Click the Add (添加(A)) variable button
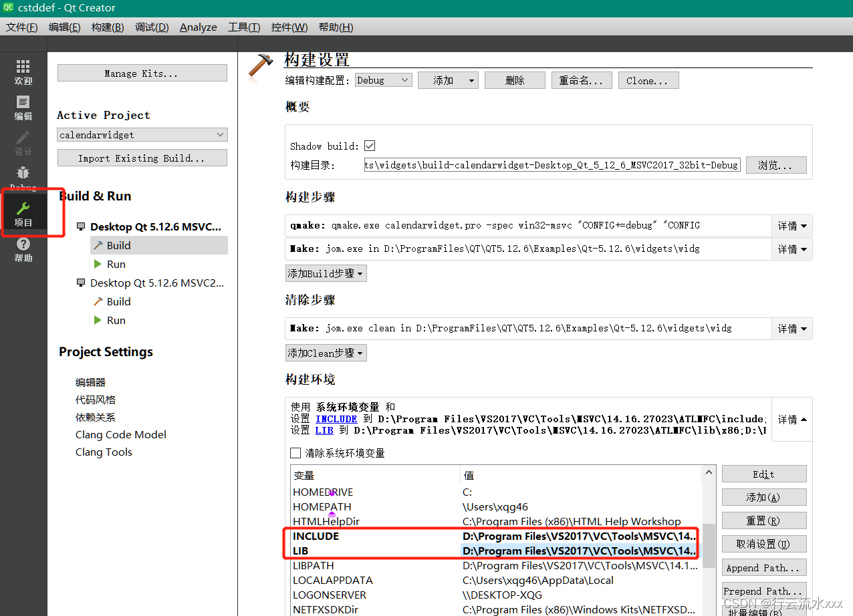853x616 pixels. point(764,498)
